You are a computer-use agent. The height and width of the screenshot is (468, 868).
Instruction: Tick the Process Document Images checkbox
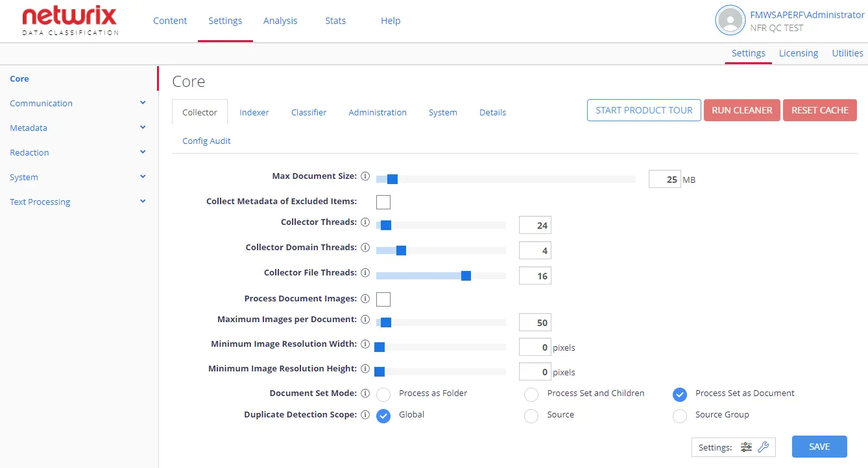383,299
